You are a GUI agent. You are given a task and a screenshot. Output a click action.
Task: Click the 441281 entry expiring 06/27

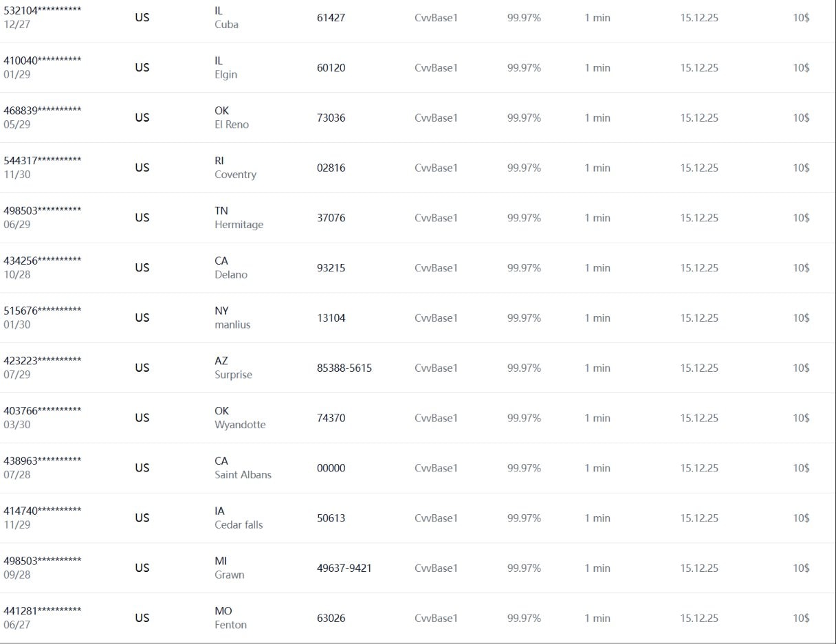point(43,617)
